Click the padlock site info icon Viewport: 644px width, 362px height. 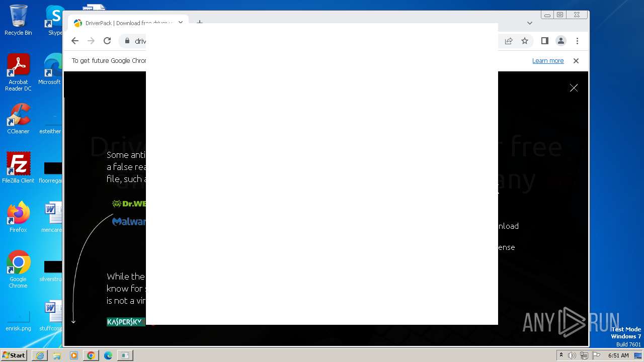[127, 41]
